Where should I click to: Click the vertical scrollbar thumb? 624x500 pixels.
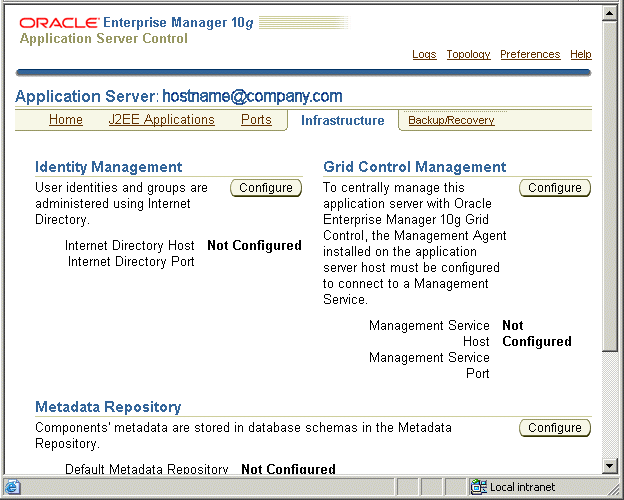[x=610, y=186]
